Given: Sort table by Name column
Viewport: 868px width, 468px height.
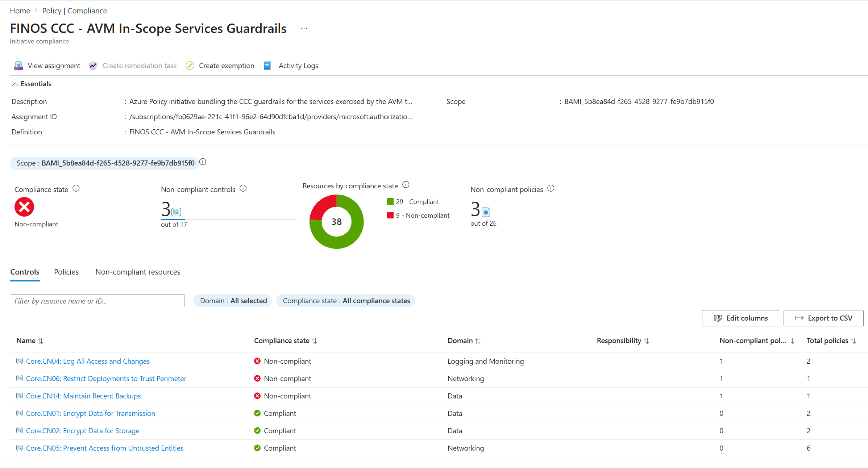Looking at the screenshot, I should click(x=30, y=341).
